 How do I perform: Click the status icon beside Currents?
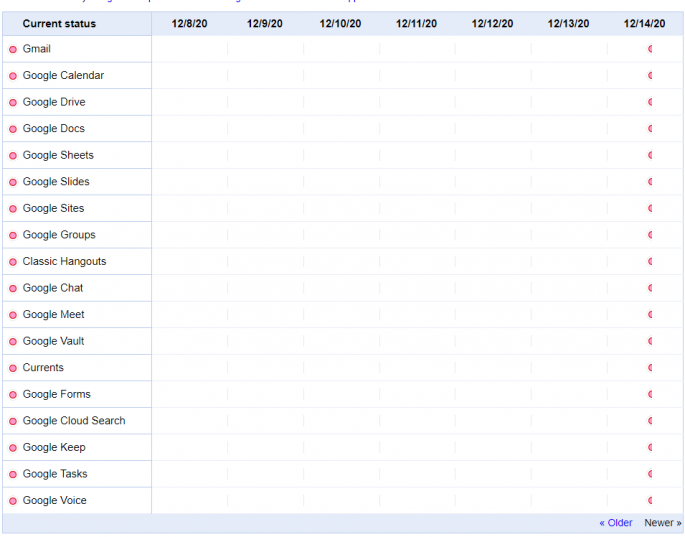tap(13, 368)
